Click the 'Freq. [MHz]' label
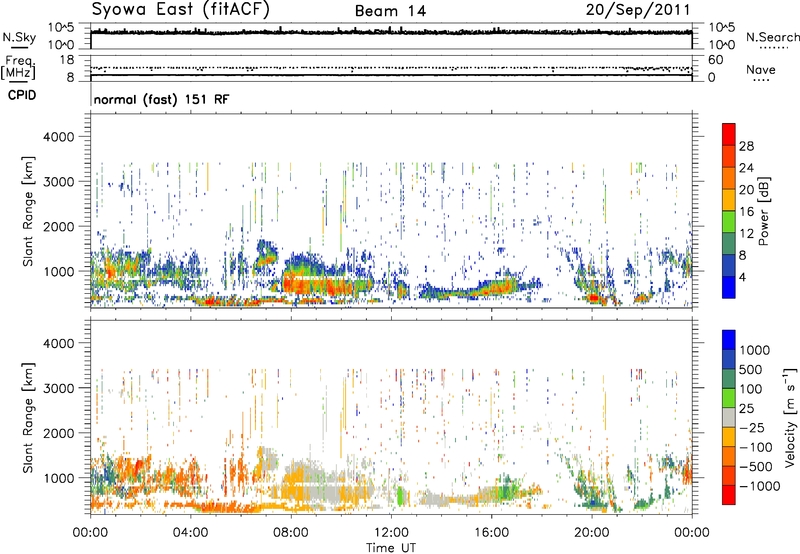800x554 pixels. (x=18, y=68)
